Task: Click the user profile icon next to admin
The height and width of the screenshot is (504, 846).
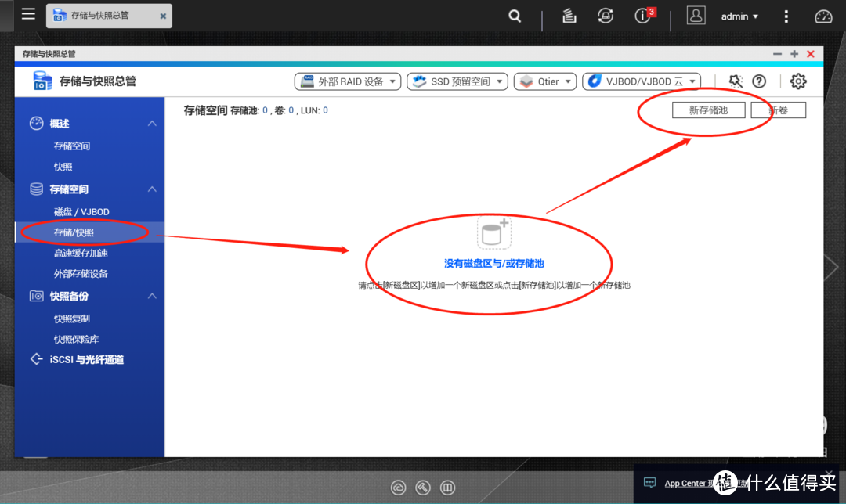Action: click(696, 15)
